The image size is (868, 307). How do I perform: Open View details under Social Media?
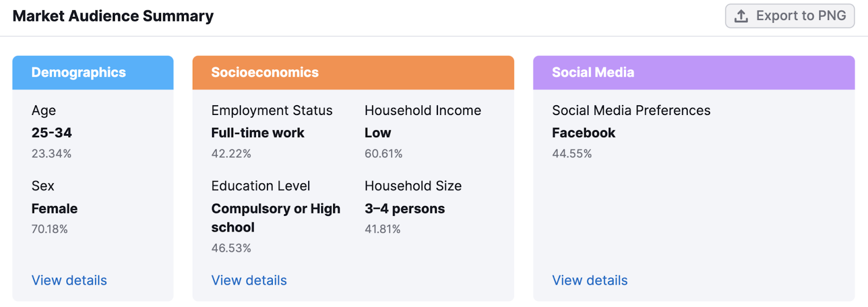(x=590, y=280)
